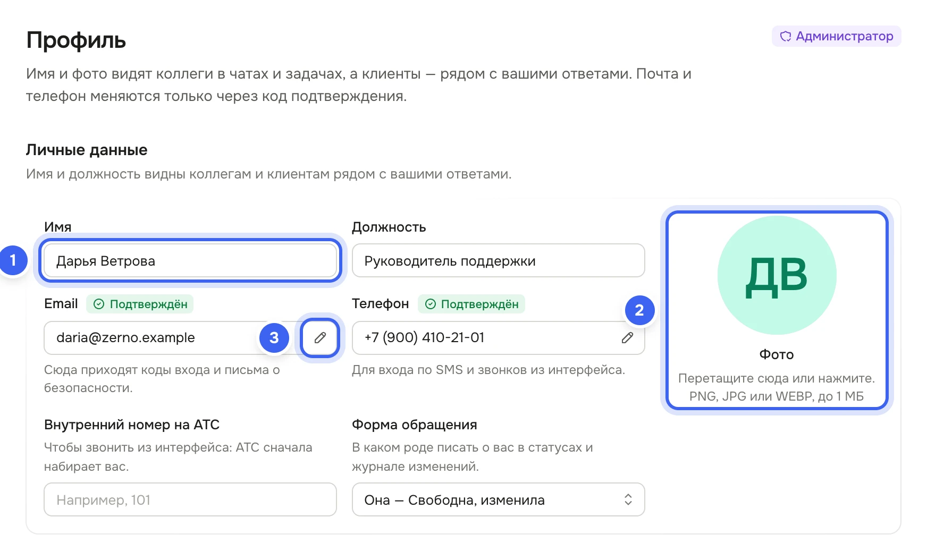
Task: Click the hint 'Для входа по SMS и звонков'
Action: click(488, 370)
